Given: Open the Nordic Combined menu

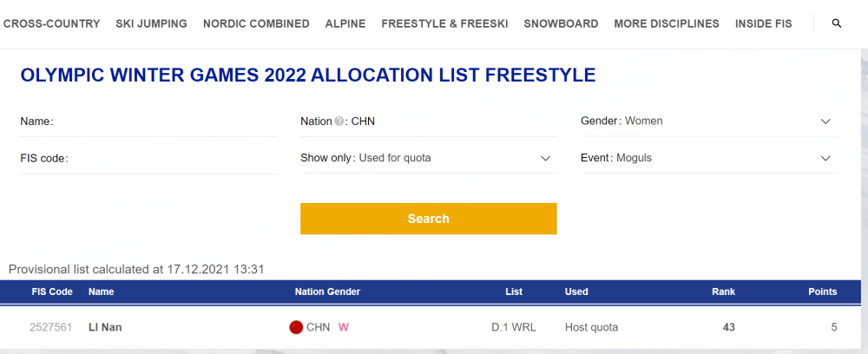Looking at the screenshot, I should pos(256,23).
